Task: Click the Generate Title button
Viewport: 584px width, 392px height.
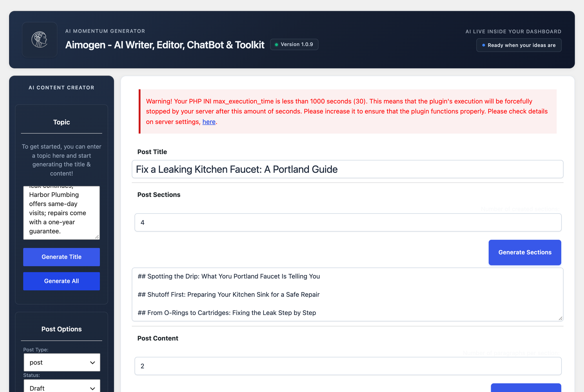Action: (61, 257)
